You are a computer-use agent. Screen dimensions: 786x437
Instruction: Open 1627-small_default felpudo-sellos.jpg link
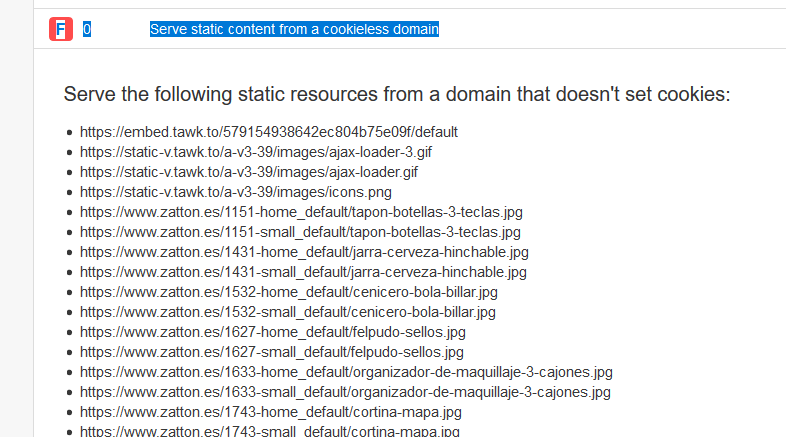pyautogui.click(x=272, y=352)
